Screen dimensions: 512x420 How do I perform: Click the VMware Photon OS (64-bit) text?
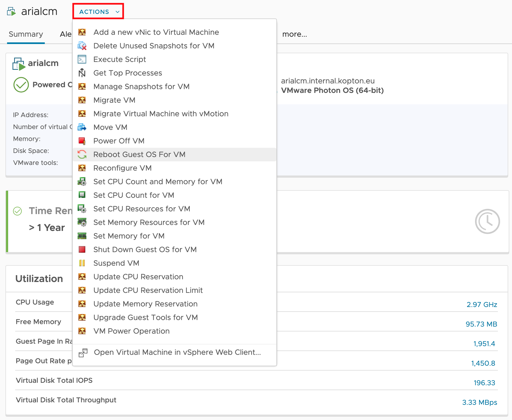333,90
